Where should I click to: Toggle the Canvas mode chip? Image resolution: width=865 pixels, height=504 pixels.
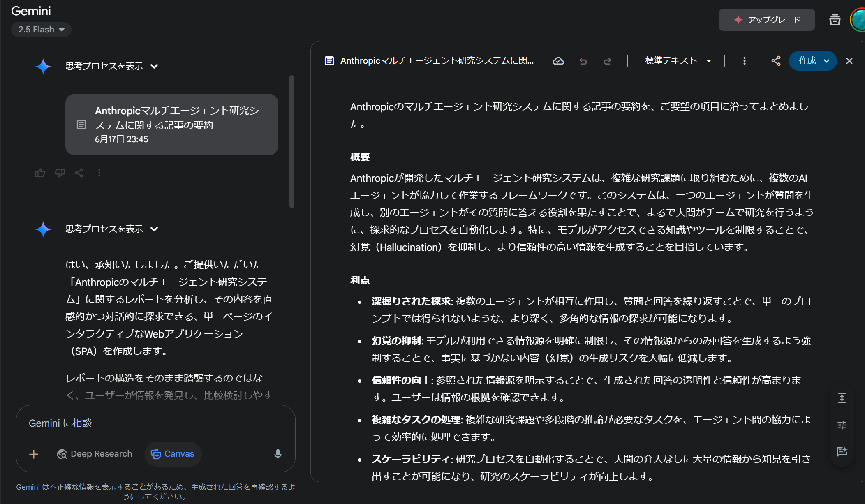coord(173,454)
